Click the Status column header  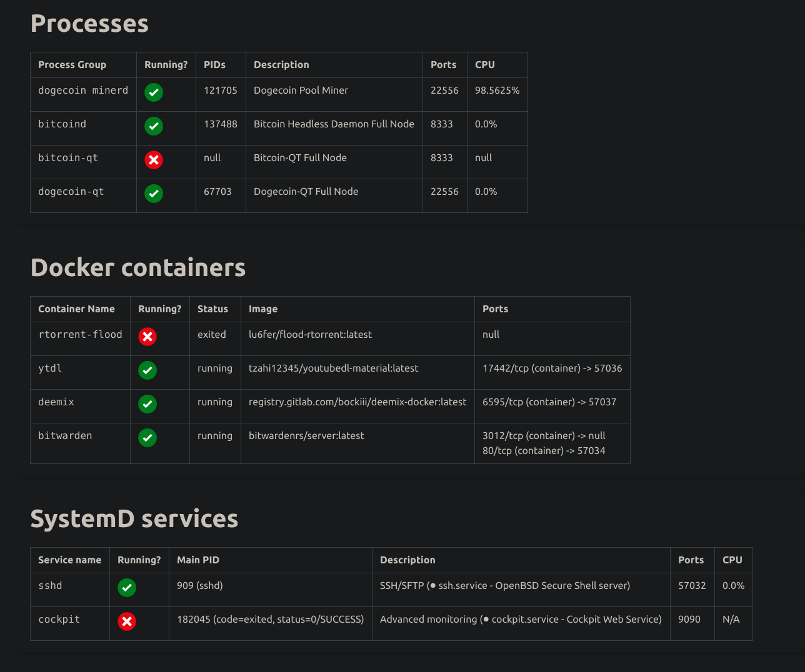tap(212, 309)
